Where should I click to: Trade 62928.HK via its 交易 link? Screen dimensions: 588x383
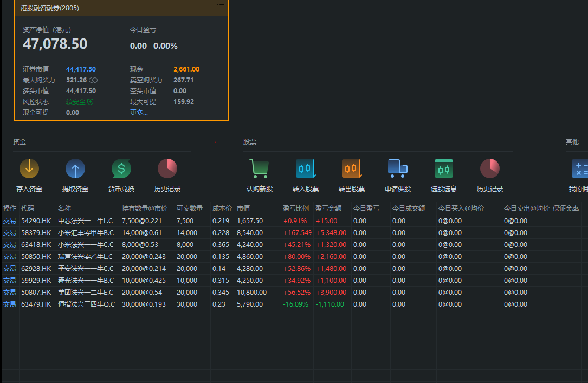click(9, 269)
